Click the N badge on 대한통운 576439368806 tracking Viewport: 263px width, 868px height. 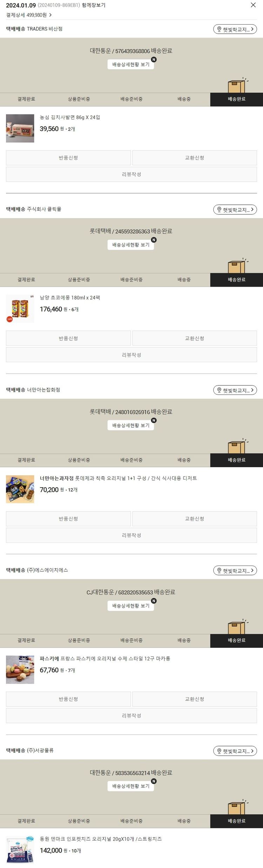[154, 60]
